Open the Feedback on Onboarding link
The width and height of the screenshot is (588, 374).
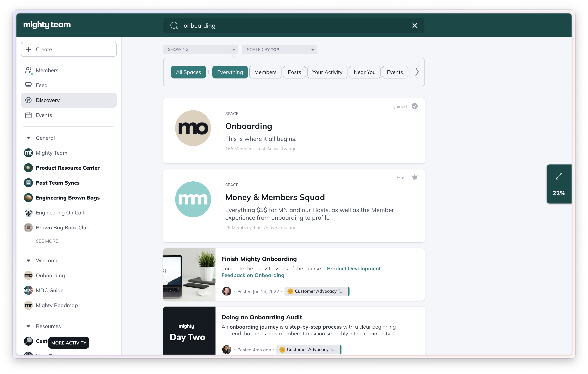click(253, 275)
